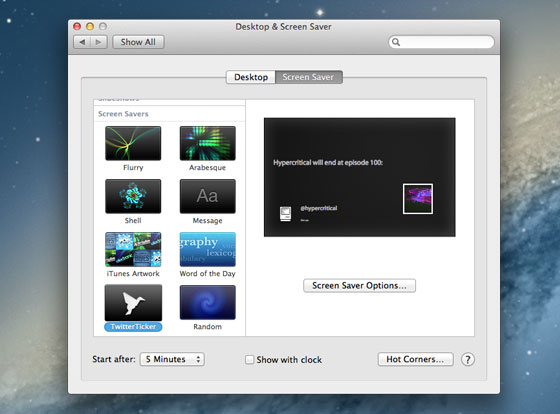Screen dimensions: 560x414
Task: Switch to the Screen Saver tab
Action: point(309,77)
